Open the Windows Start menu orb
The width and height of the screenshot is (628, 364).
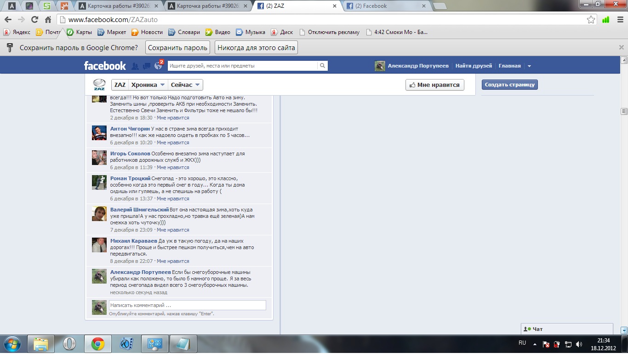[x=12, y=344]
